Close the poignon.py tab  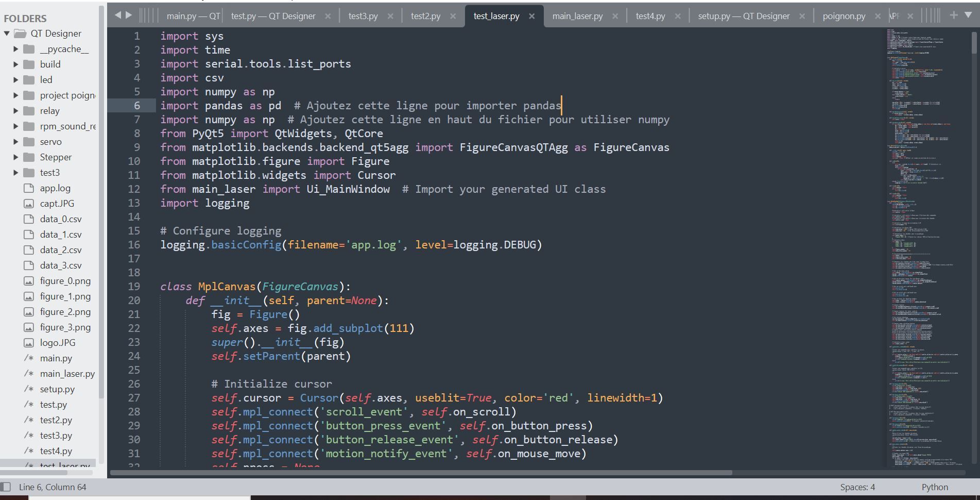pyautogui.click(x=878, y=16)
